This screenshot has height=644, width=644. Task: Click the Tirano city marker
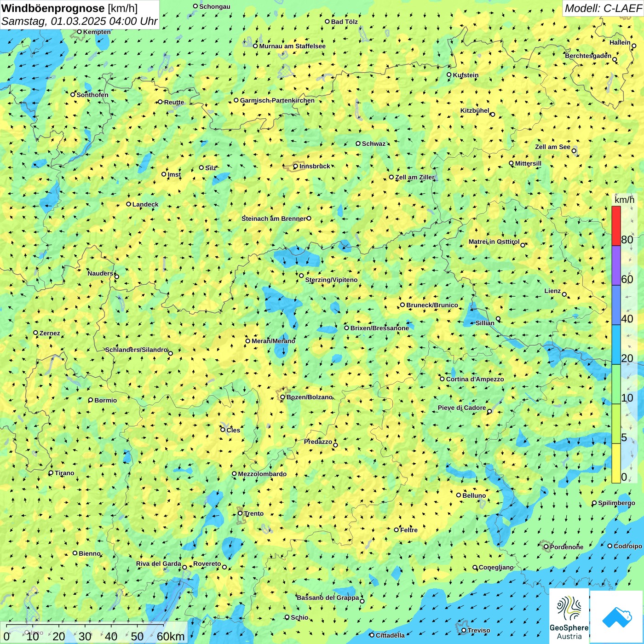click(x=51, y=473)
